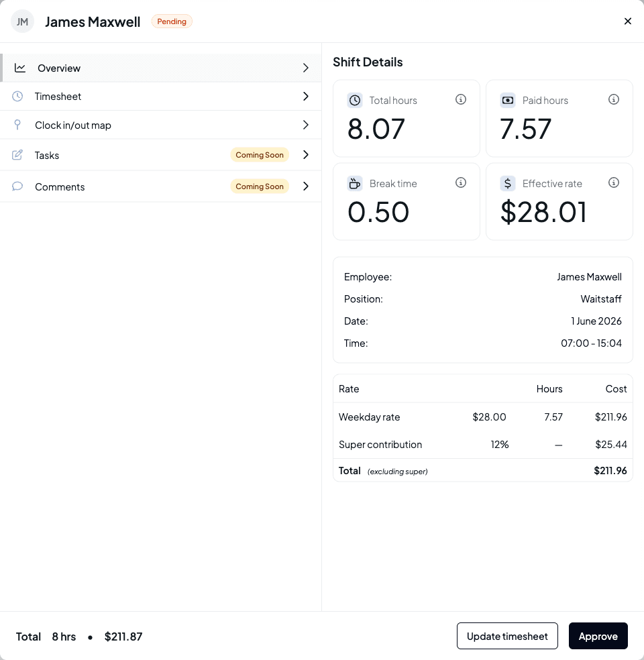Click the Coming Soon badge on Comments

pos(260,186)
